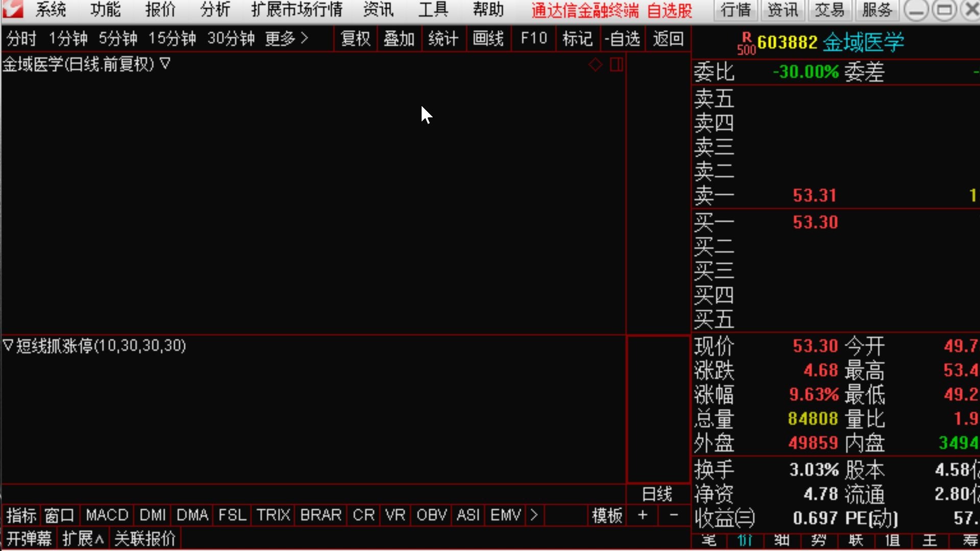
Task: Remove stock via -自选 button
Action: pos(622,39)
